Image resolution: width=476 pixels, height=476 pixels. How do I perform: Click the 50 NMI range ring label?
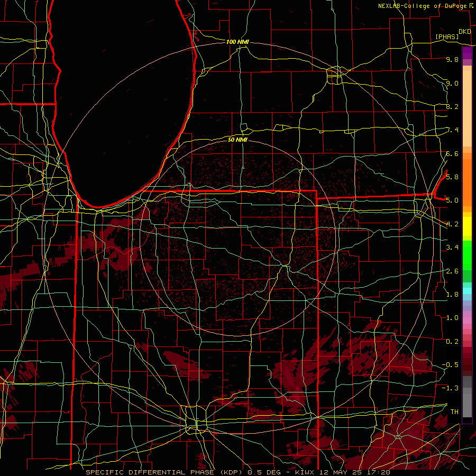(237, 140)
